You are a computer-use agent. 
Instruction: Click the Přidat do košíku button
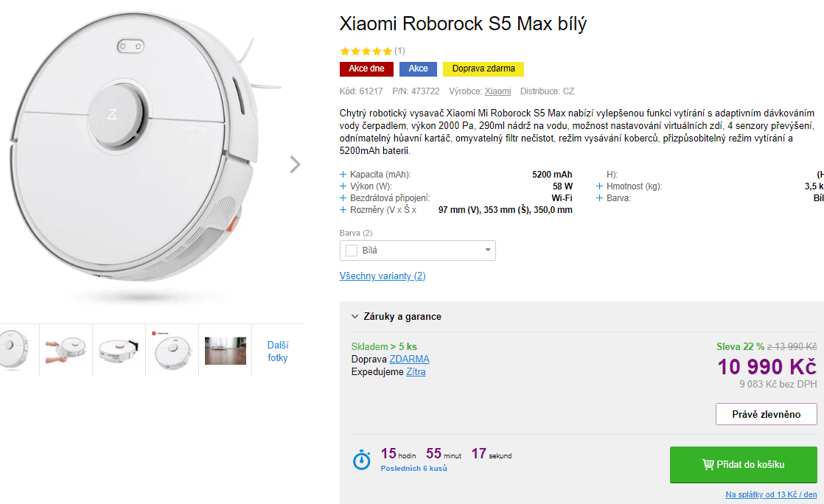(743, 464)
